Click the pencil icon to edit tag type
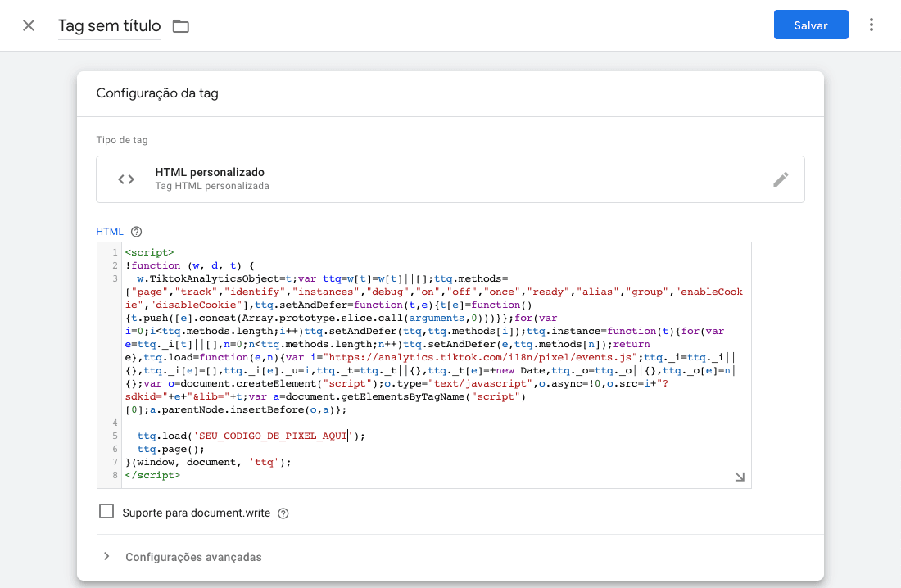 pos(781,179)
